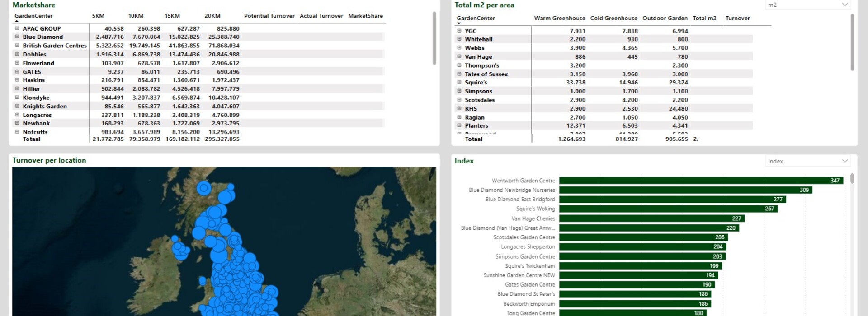Expand the Whitehall row

[x=459, y=39]
